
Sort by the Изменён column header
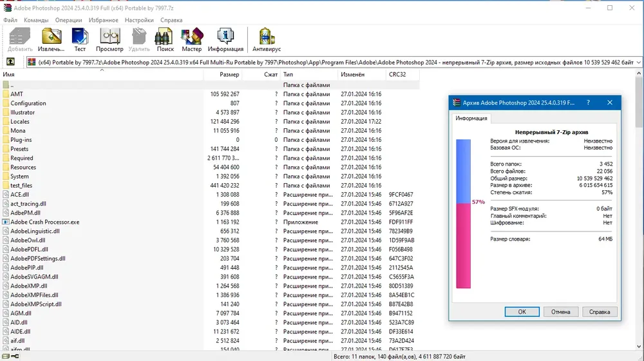point(362,74)
